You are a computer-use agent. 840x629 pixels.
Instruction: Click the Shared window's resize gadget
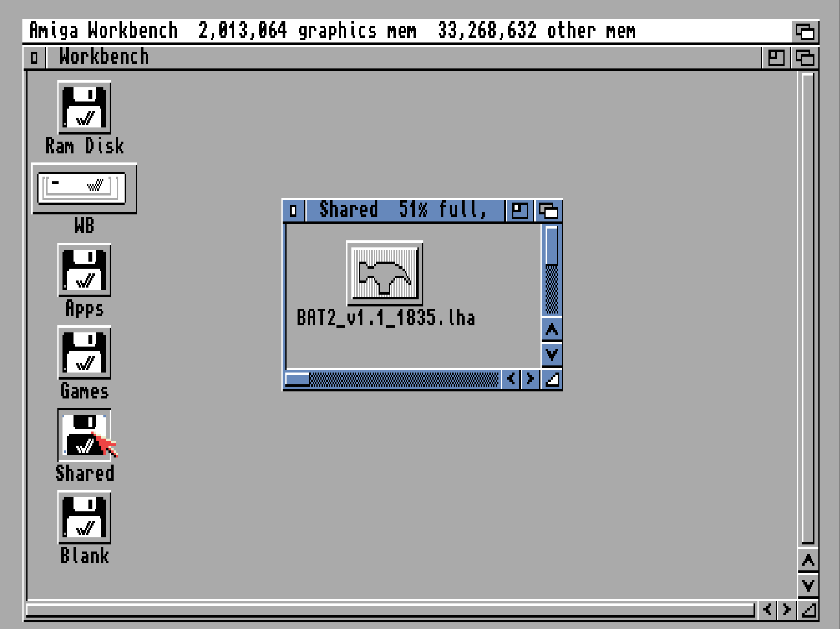[552, 380]
